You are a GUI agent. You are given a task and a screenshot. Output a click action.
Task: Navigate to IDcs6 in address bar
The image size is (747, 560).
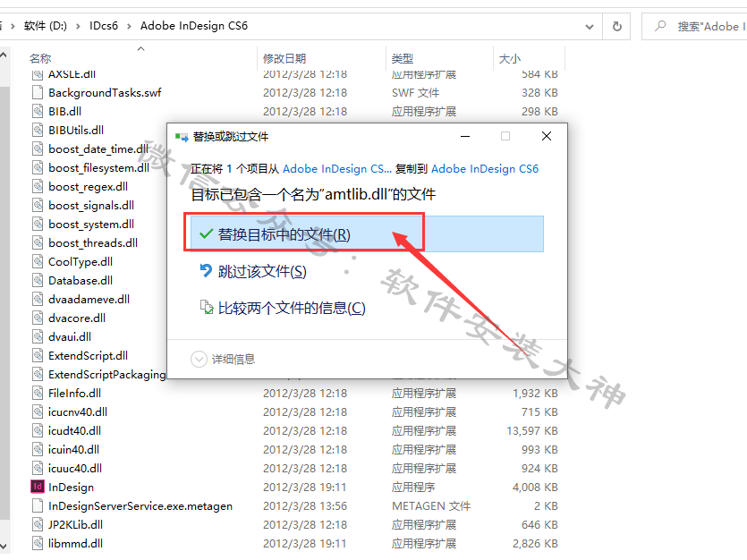point(104,26)
